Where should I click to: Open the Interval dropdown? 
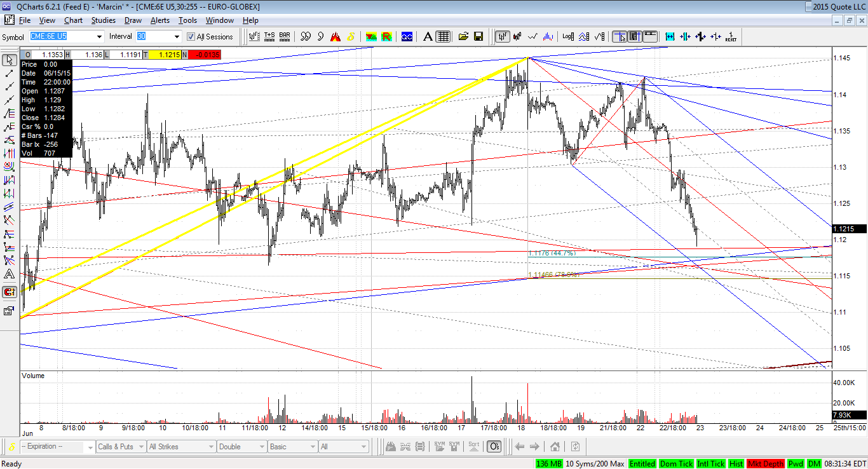tap(177, 37)
